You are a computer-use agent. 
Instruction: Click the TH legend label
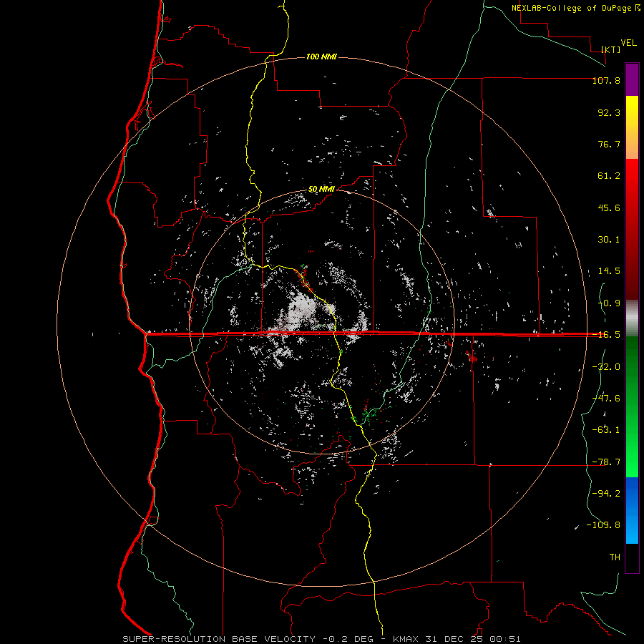(615, 557)
